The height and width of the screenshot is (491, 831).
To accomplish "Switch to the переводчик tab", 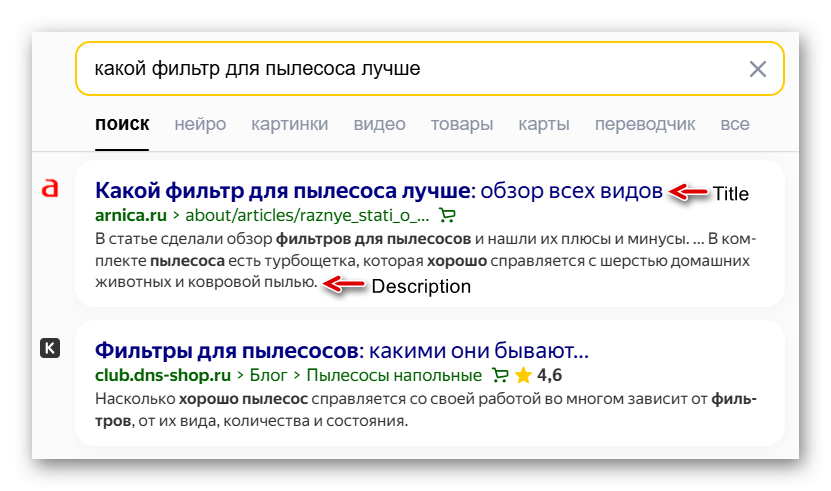I will [645, 125].
